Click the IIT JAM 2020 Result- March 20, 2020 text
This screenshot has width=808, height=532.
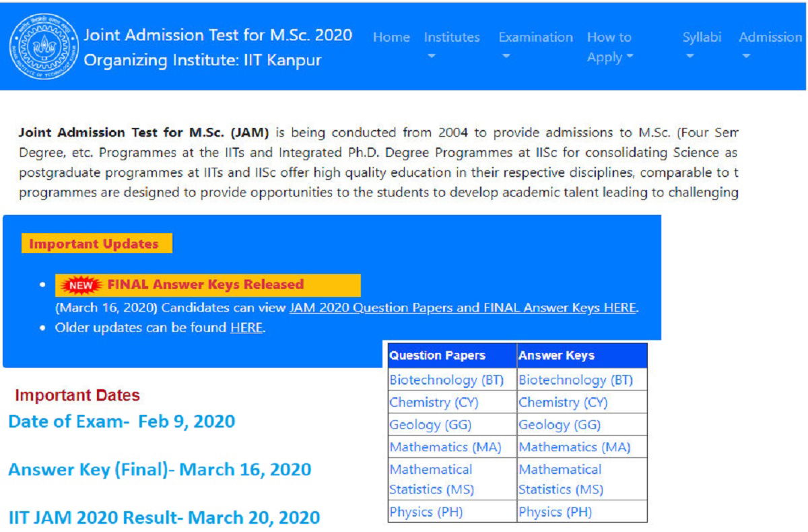point(164,518)
